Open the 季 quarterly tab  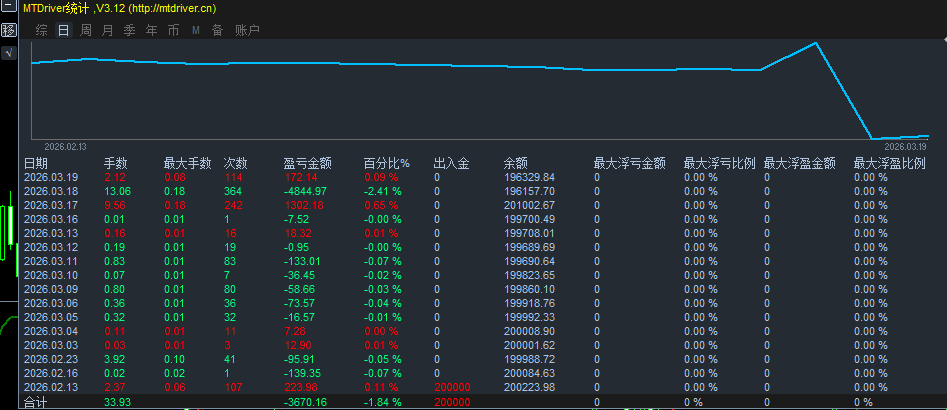point(129,30)
